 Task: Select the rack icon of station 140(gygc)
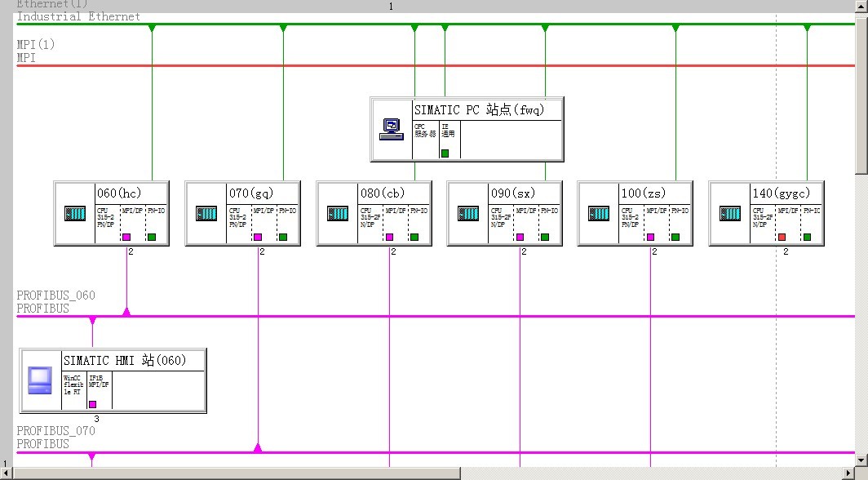click(730, 213)
